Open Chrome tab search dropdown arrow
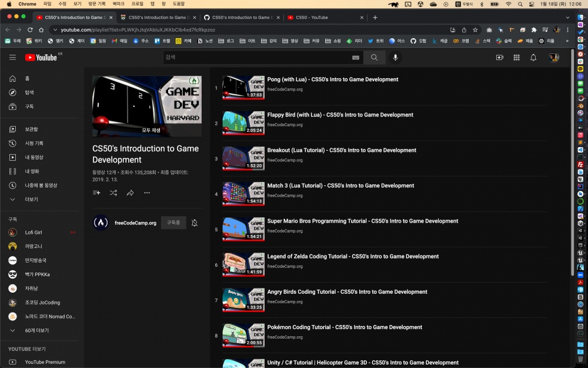The width and height of the screenshot is (588, 368). 567,17
